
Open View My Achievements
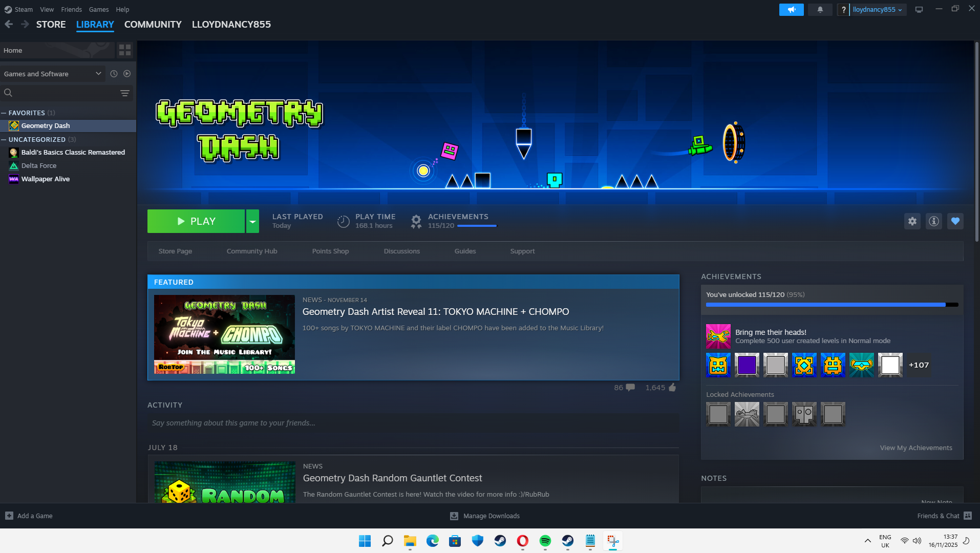(915, 447)
